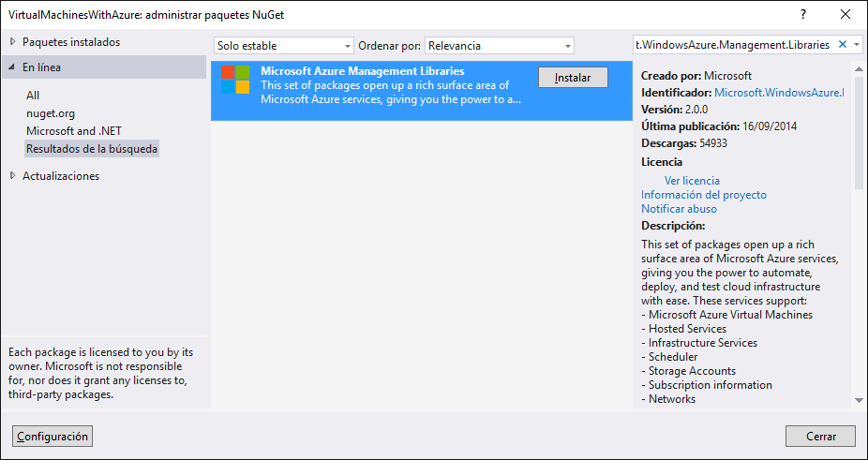Click the Notificar abuso link
This screenshot has width=868, height=460.
coord(679,209)
